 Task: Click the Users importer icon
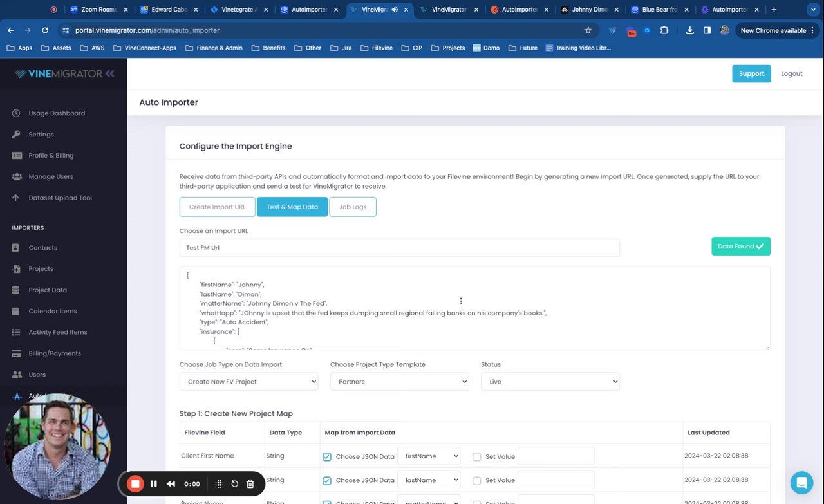(16, 375)
